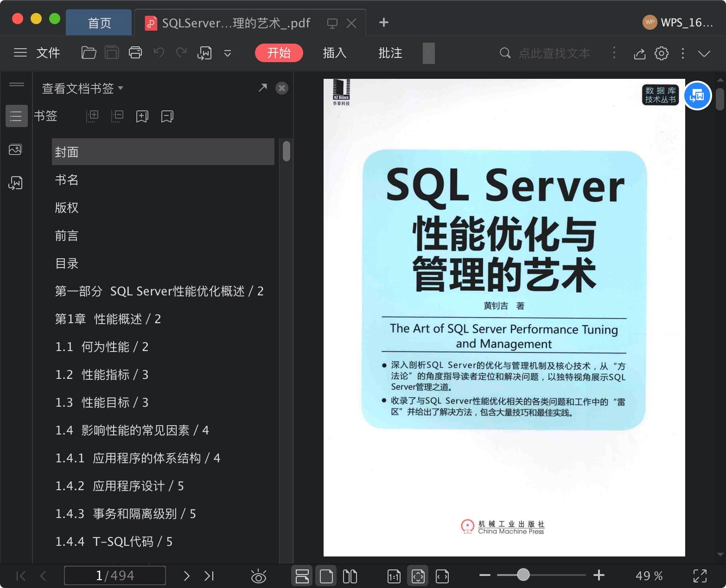
Task: Click the bookmark panel scrollbar
Action: tap(287, 151)
